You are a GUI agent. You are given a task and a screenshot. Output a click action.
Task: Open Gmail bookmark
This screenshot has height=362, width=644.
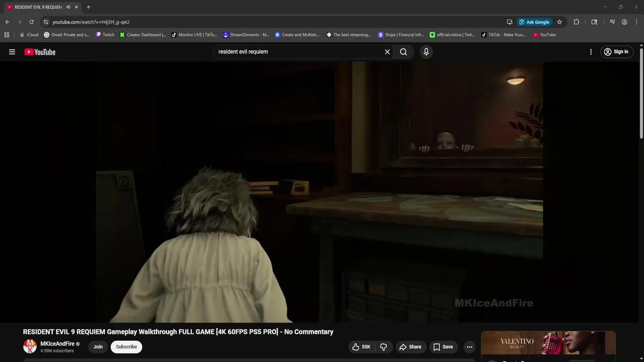(66, 35)
